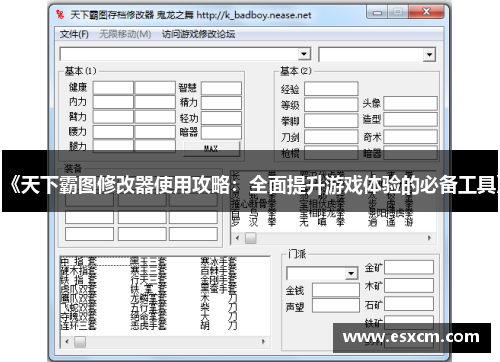This screenshot has width=500, height=362.
Task: Open 访问游戏修改论坛 menu item
Action: tap(199, 34)
